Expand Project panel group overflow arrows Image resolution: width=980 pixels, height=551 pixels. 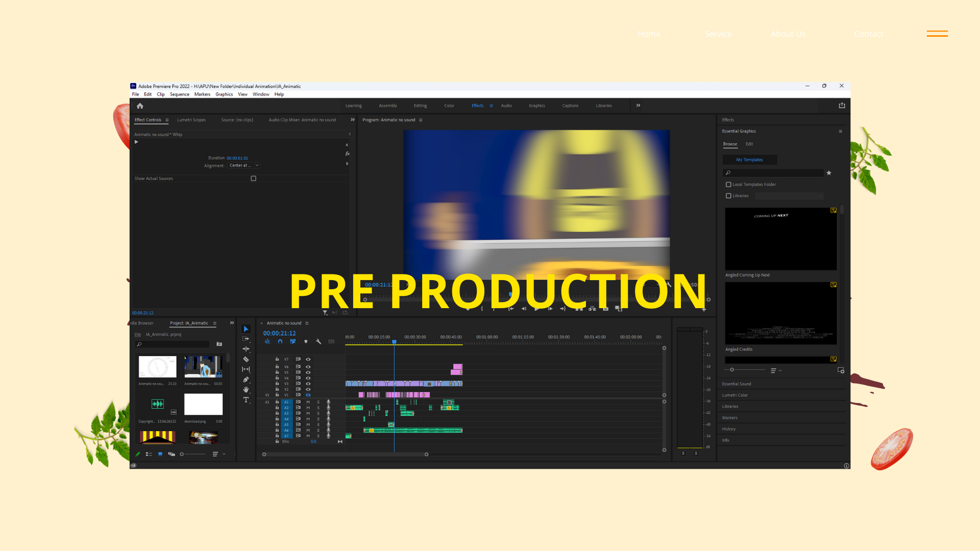point(232,323)
